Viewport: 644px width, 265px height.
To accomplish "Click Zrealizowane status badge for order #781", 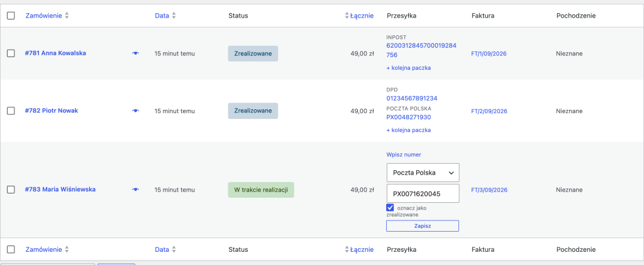I will (253, 54).
